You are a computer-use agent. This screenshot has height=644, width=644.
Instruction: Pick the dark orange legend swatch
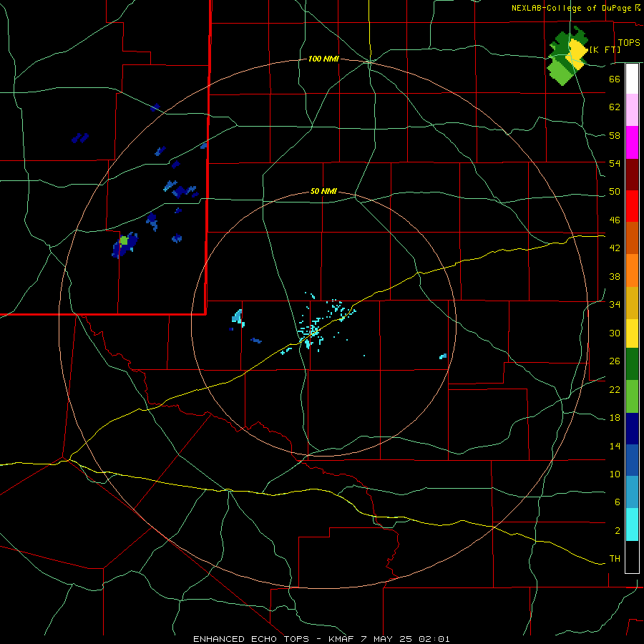(x=632, y=238)
